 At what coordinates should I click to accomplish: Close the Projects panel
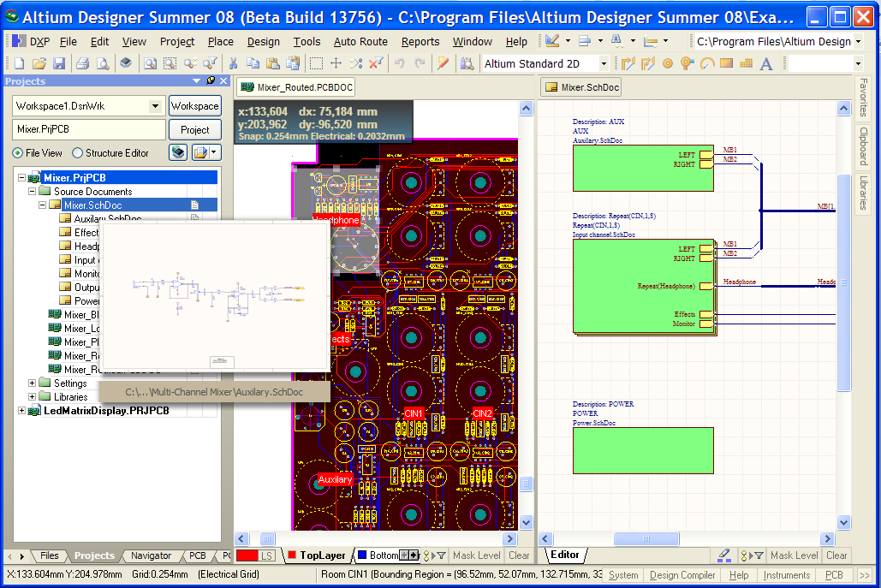tap(223, 80)
